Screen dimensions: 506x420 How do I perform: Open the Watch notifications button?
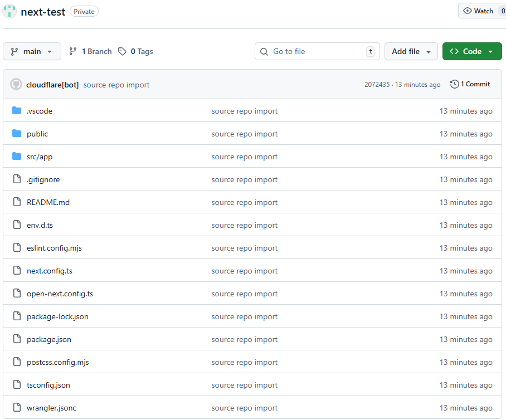[x=482, y=11]
